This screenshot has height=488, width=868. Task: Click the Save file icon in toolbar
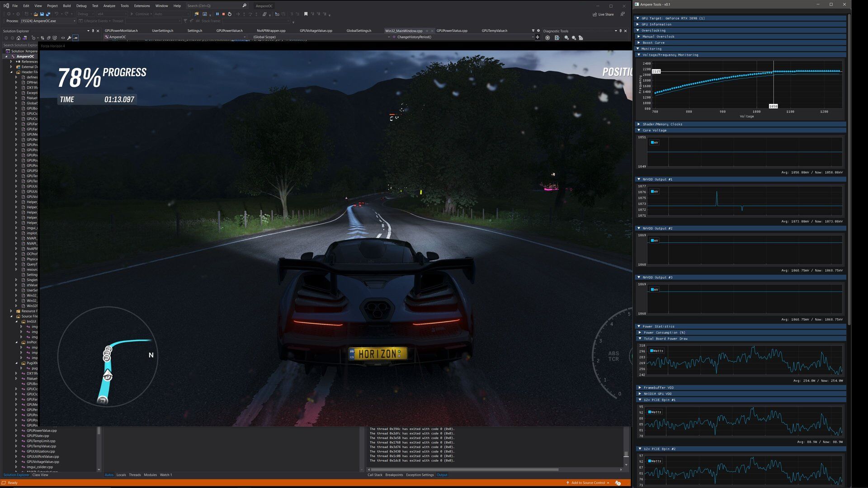[42, 14]
